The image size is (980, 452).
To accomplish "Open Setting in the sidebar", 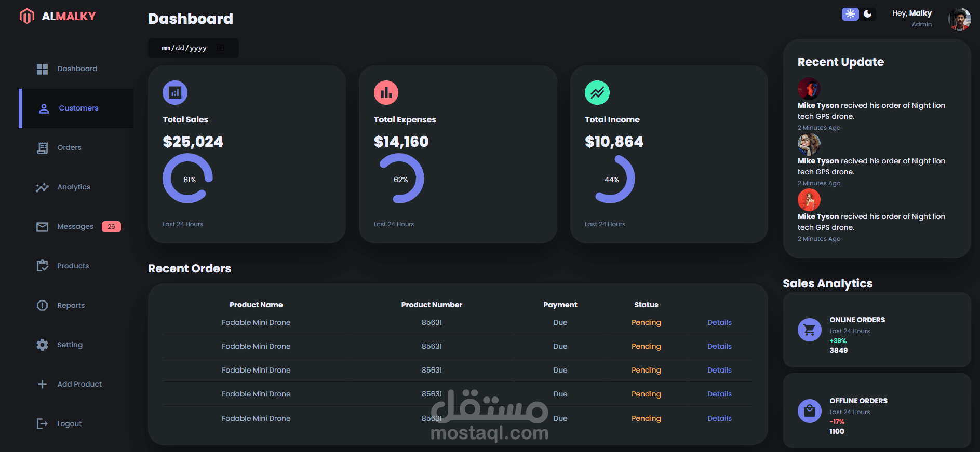I will coord(76,345).
